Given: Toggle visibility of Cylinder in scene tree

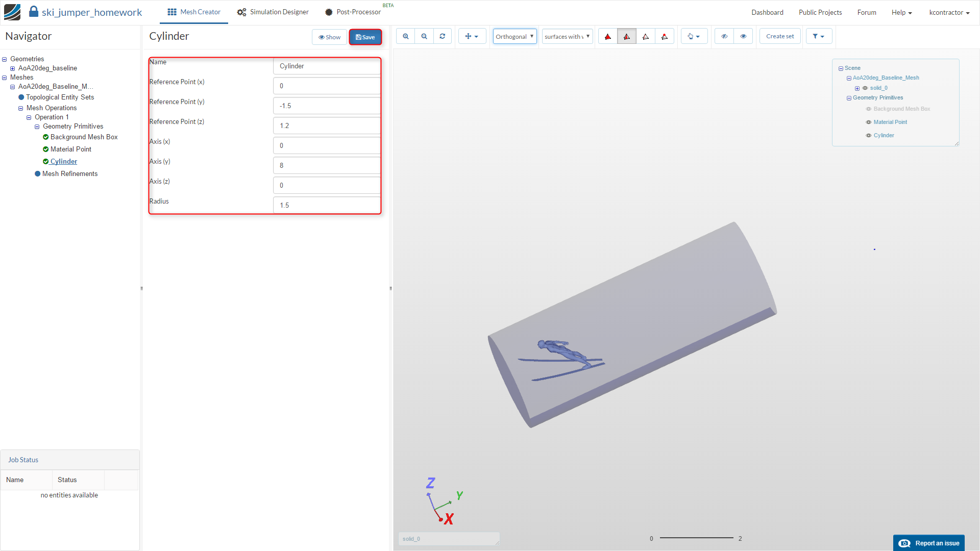Looking at the screenshot, I should click(x=869, y=136).
